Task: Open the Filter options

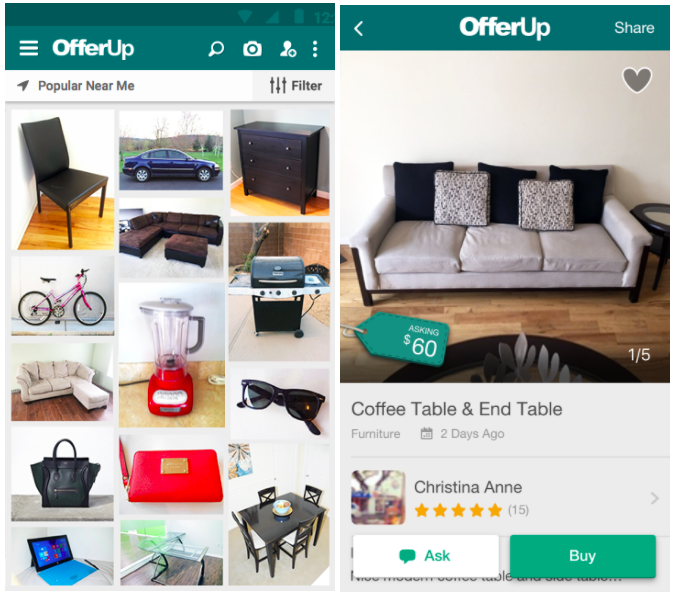Action: pyautogui.click(x=296, y=85)
